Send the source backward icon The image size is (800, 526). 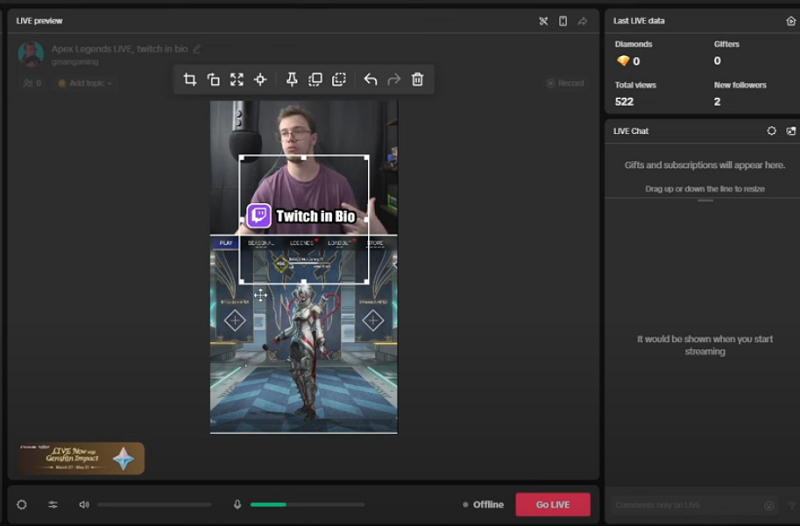click(x=339, y=80)
